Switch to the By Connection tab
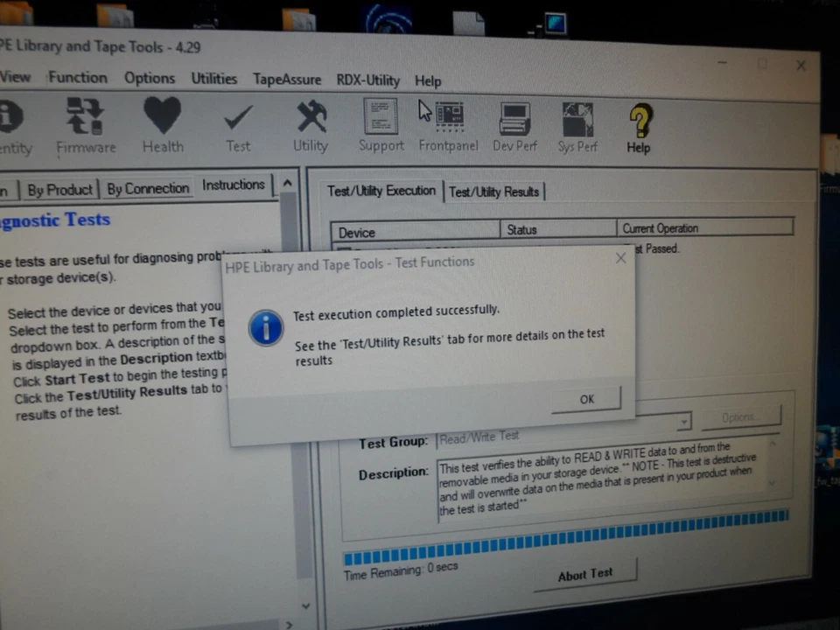This screenshot has width=840, height=630. pos(148,189)
